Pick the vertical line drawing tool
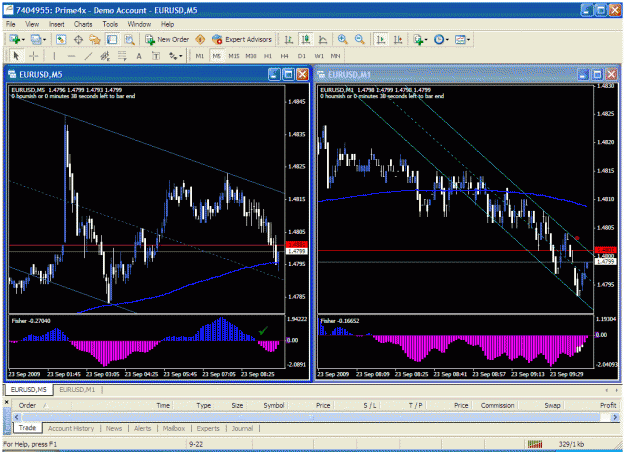The width and height of the screenshot is (625, 452). point(54,56)
